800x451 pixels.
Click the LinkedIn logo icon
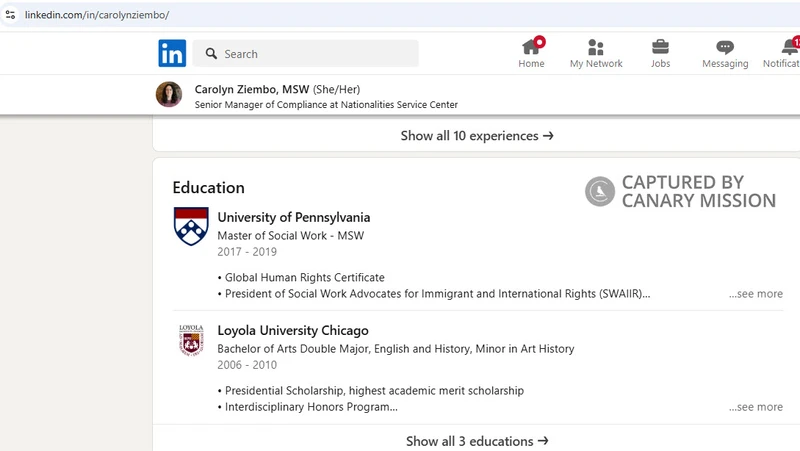(172, 53)
